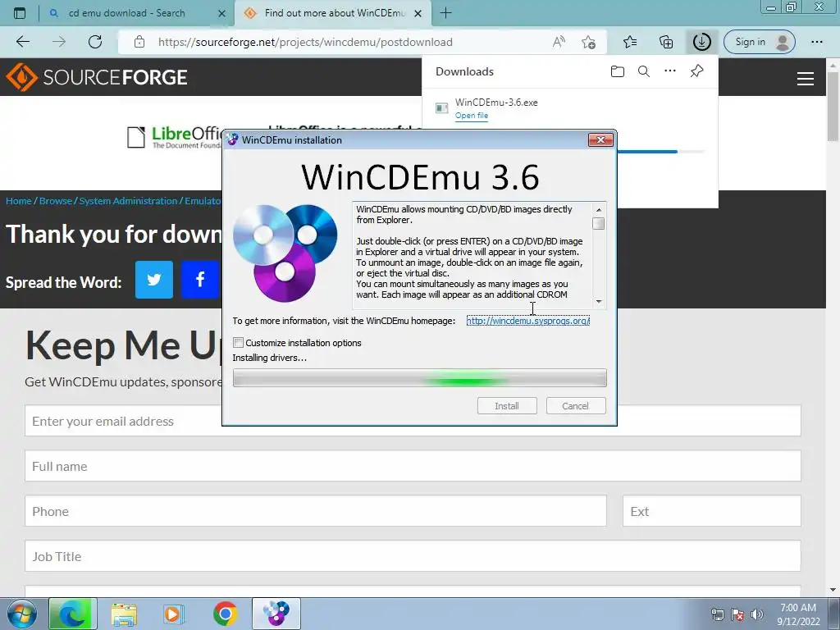
Task: Close the 'cd emu download - Search' tab
Action: click(x=221, y=13)
